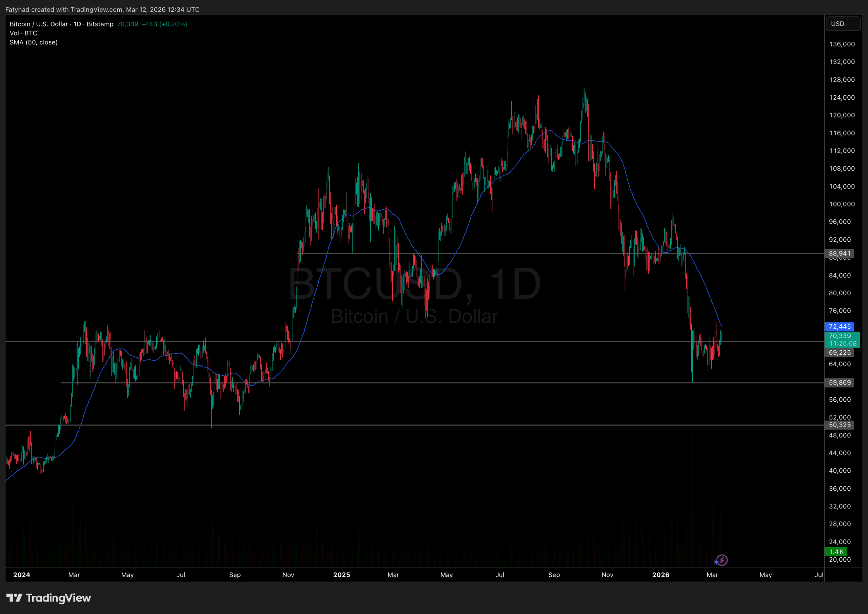This screenshot has width=868, height=614.
Task: Open the USD currency selector
Action: click(843, 24)
